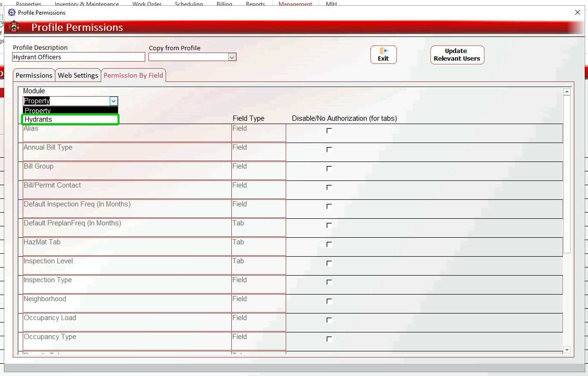This screenshot has height=376, width=588.
Task: Collapse the Module dropdown arrow
Action: pos(114,101)
